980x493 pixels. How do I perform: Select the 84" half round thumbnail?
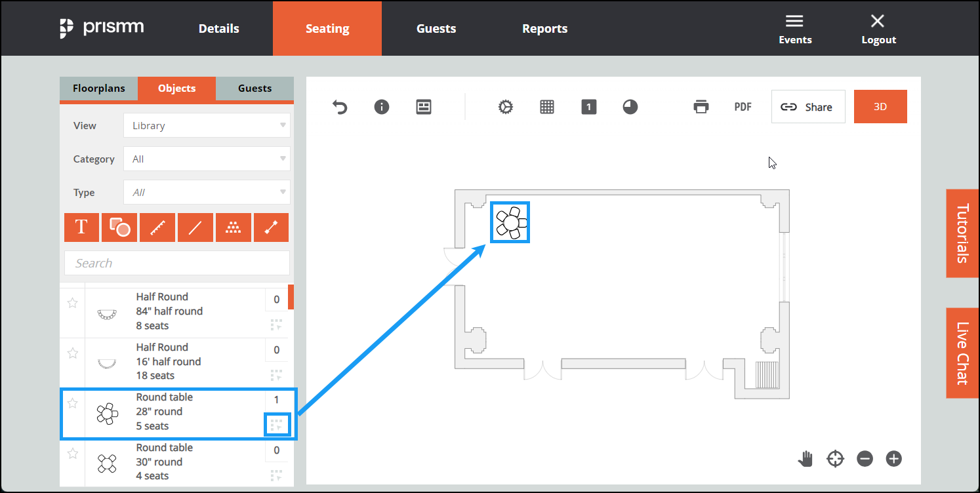pos(106,314)
